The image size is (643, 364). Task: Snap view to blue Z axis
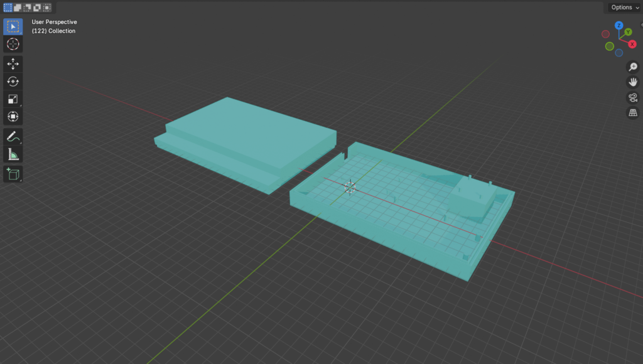[619, 26]
